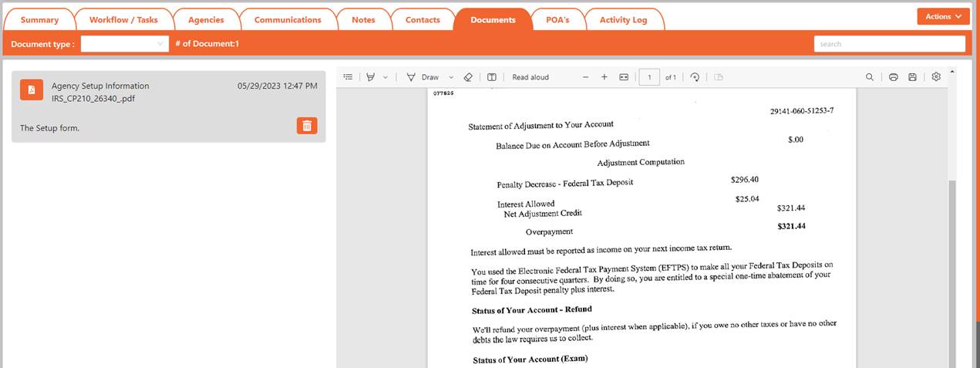Screen dimensions: 980x368
Task: Expand the highlight options arrow
Action: [386, 77]
